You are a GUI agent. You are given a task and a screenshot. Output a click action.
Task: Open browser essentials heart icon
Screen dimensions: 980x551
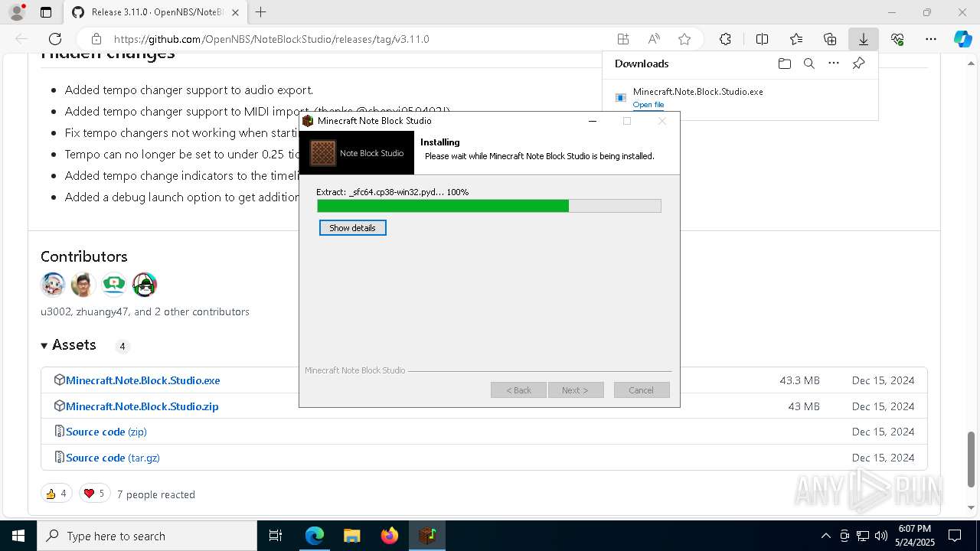897,39
